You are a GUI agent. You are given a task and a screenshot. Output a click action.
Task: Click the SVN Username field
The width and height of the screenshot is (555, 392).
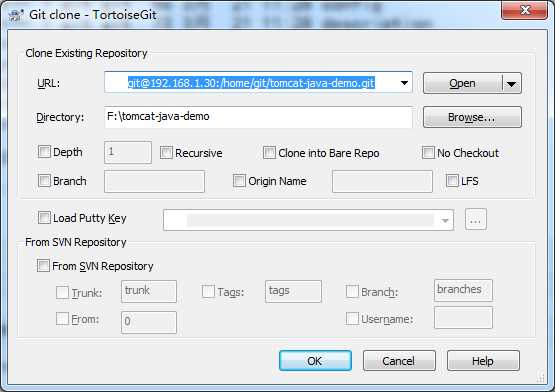click(x=463, y=318)
